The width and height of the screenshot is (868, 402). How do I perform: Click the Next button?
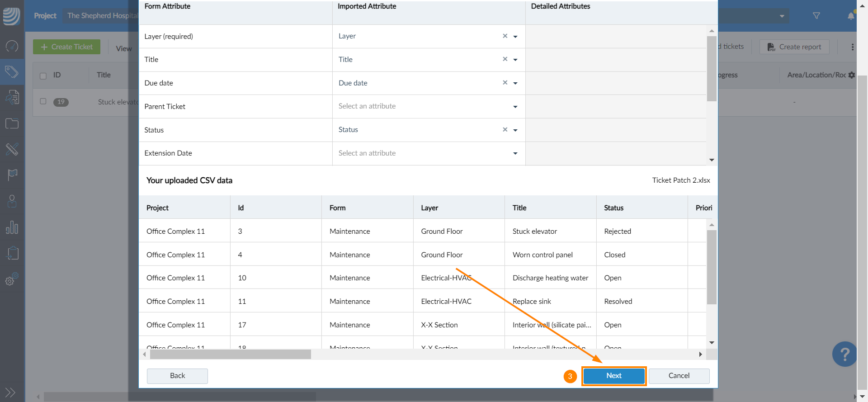[x=613, y=376]
